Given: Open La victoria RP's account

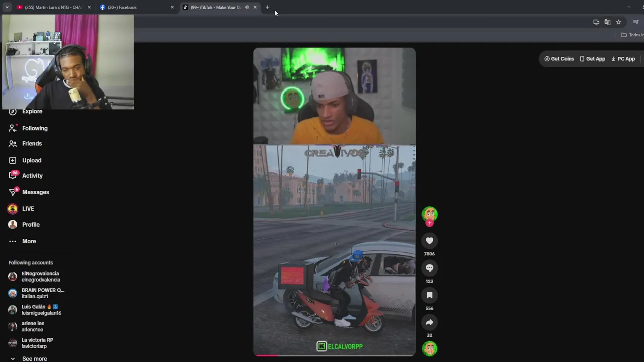Looking at the screenshot, I should tap(36, 343).
